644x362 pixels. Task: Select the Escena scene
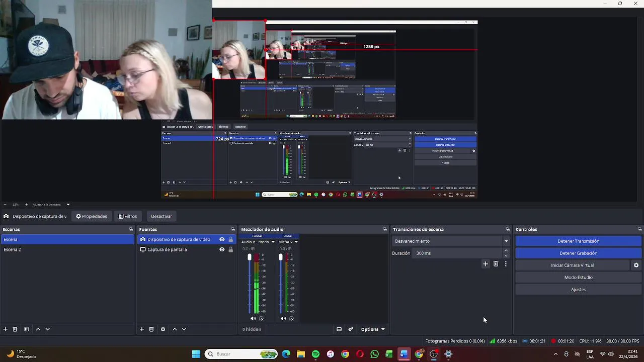[67, 239]
